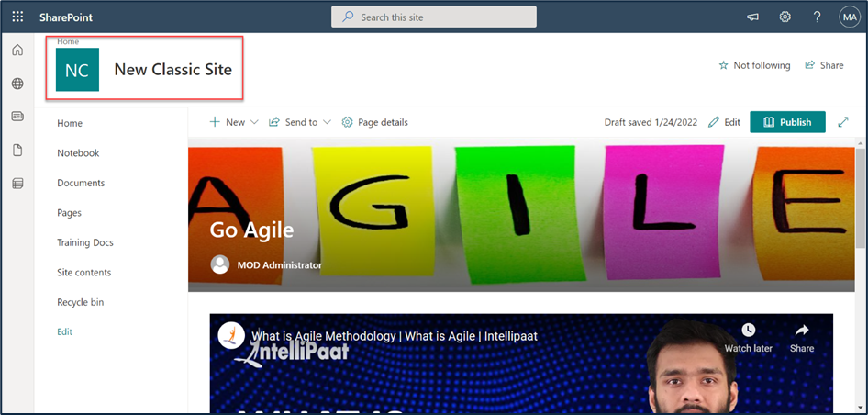Click the author avatar beside MOD Administrator

pos(220,264)
